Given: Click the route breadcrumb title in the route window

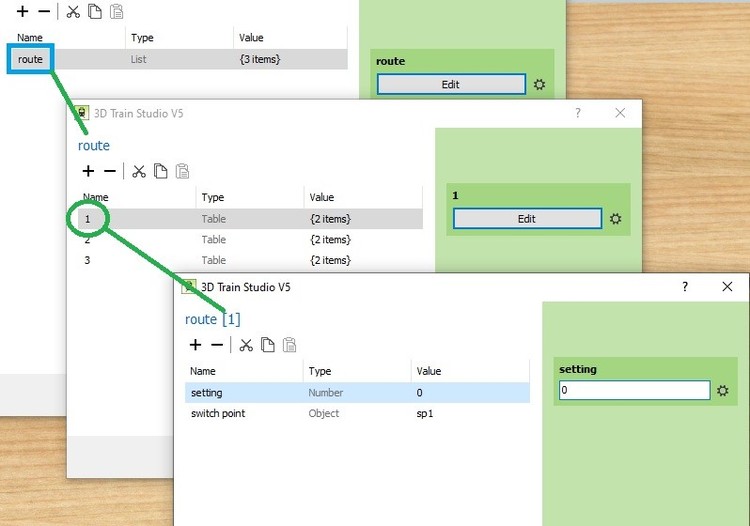Looking at the screenshot, I should (94, 145).
